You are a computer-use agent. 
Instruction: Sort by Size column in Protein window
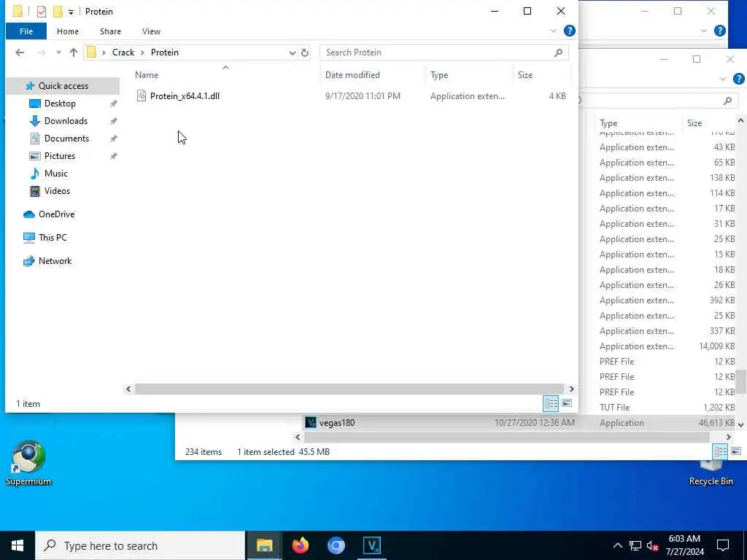tap(525, 75)
